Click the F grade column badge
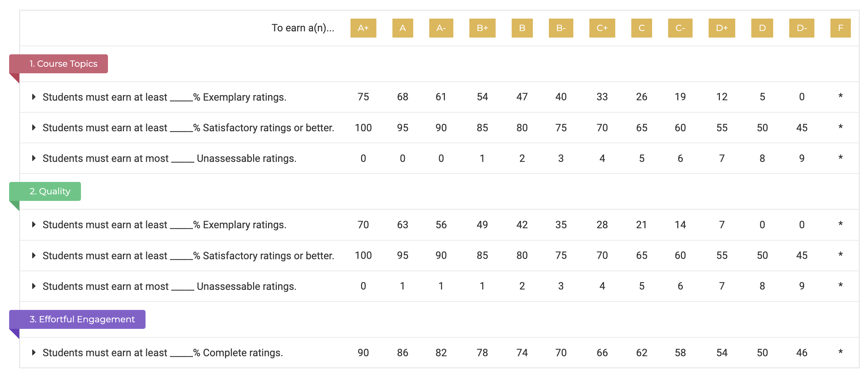Screen dimensions: 868x377 841,28
